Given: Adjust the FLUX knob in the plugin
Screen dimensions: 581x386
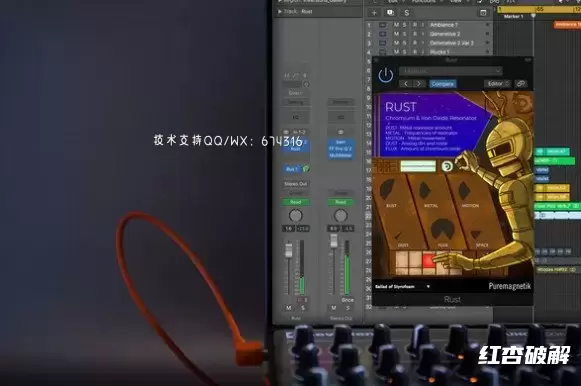Looking at the screenshot, I should tap(443, 230).
